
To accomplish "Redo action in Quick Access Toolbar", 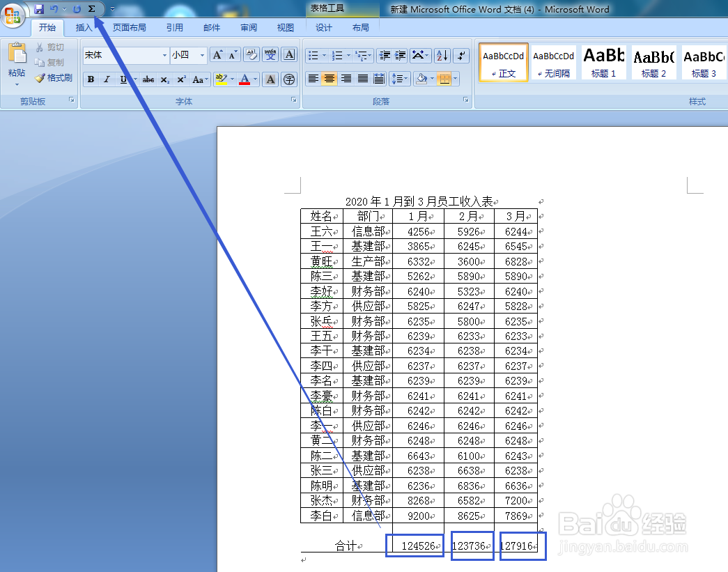I will pyautogui.click(x=77, y=9).
